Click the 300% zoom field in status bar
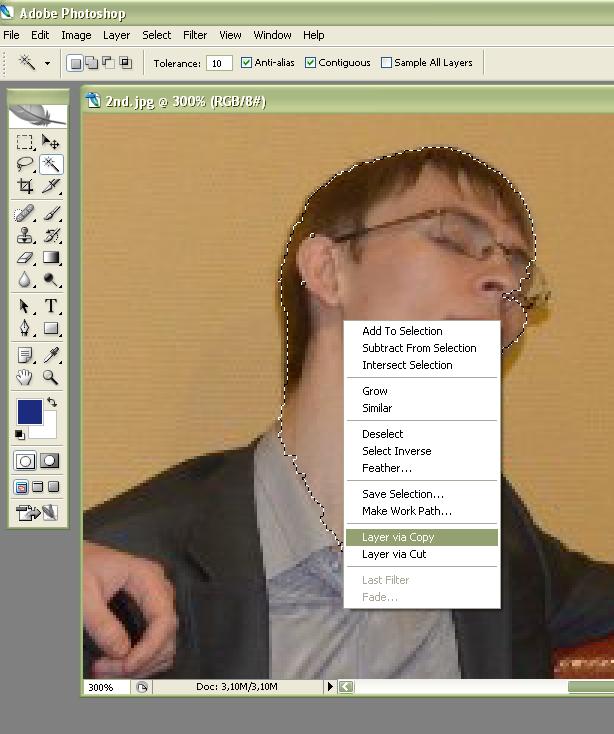614x734 pixels. (107, 687)
